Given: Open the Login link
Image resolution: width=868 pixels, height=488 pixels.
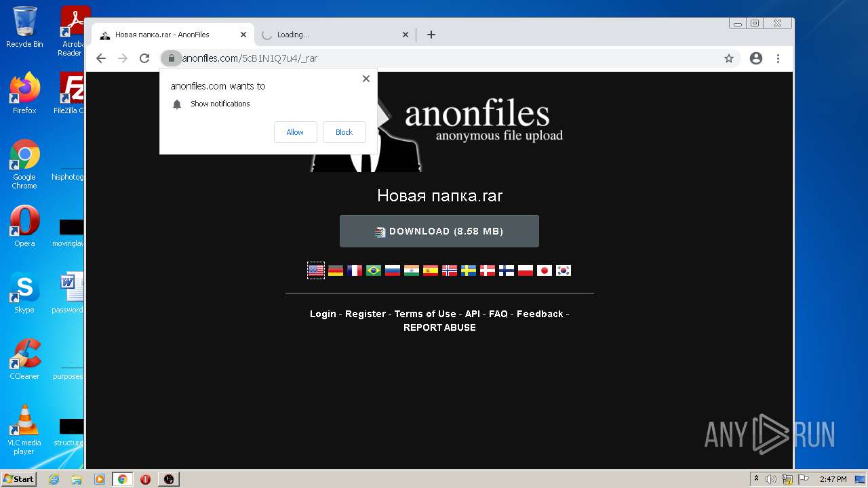Looking at the screenshot, I should point(323,314).
